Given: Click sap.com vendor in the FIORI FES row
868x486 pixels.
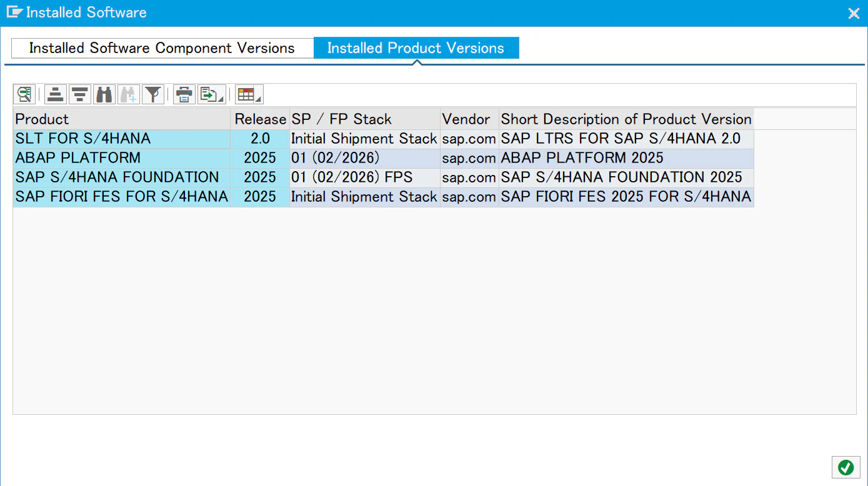Looking at the screenshot, I should 469,197.
